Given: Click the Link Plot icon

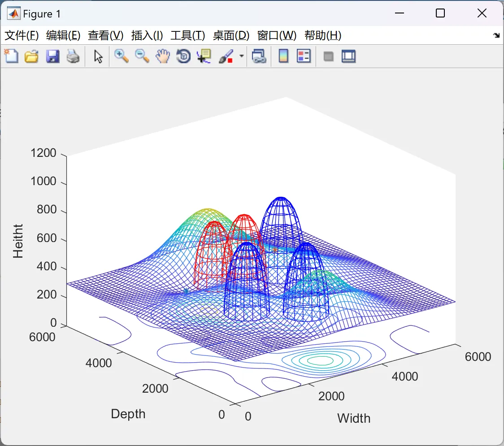Looking at the screenshot, I should (x=259, y=56).
